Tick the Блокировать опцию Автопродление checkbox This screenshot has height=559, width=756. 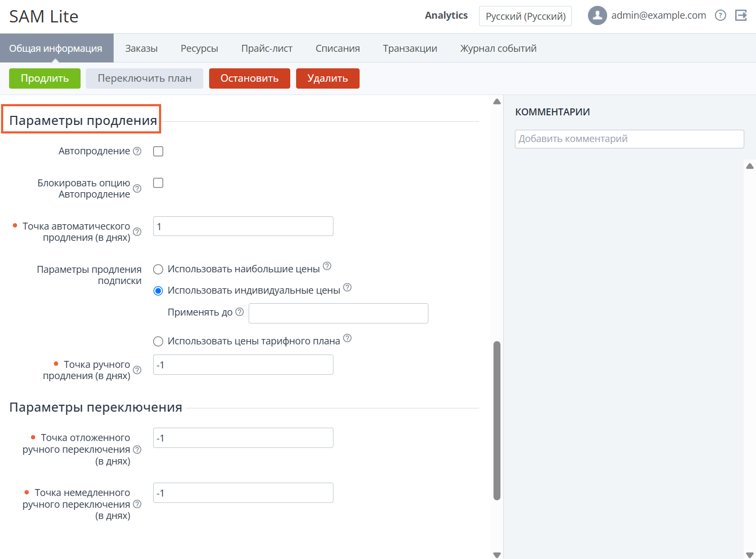point(158,183)
